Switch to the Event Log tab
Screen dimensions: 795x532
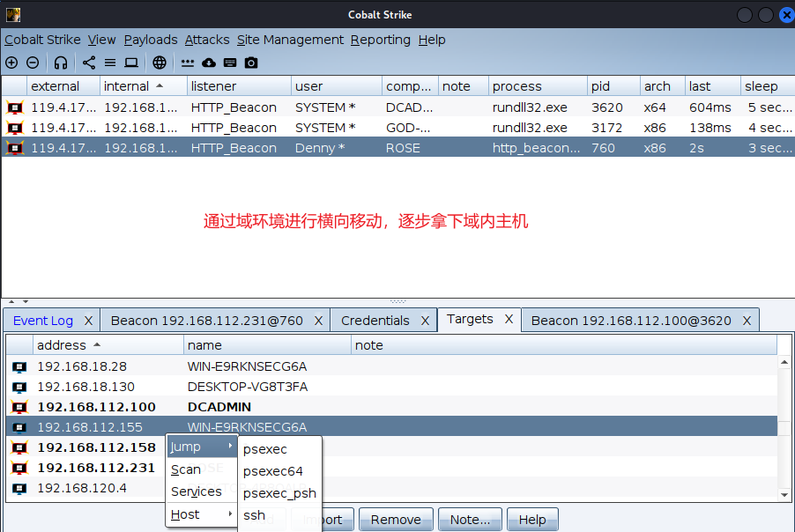[x=43, y=321]
